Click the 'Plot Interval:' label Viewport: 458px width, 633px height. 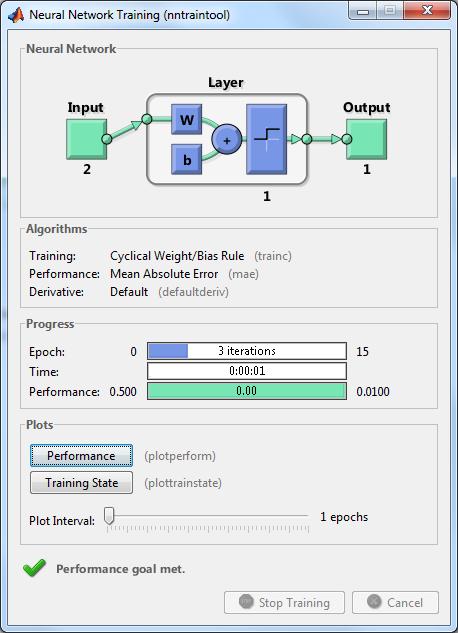pos(62,521)
